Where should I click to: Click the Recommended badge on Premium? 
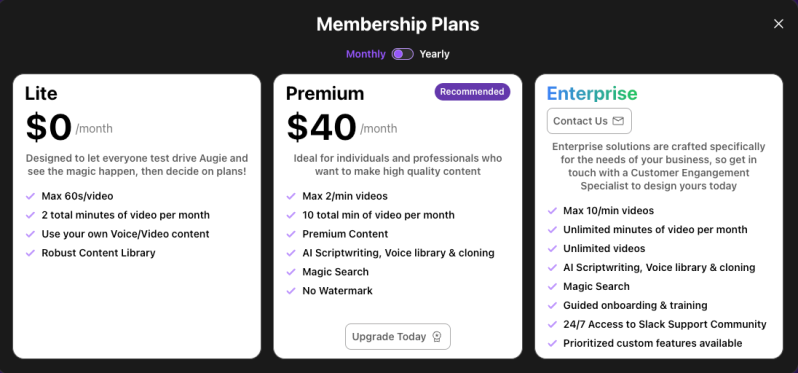(472, 92)
